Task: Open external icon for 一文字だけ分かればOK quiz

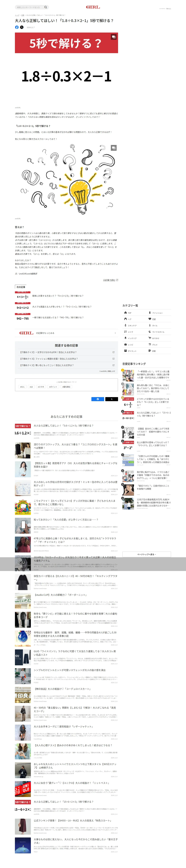Action: pyautogui.click(x=113, y=352)
